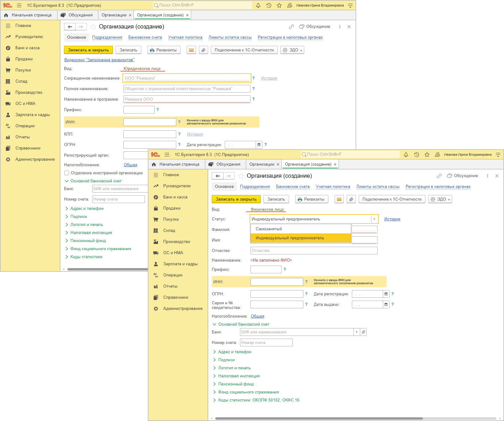Click history clock icon in back window
The image size is (504, 421).
click(269, 5)
